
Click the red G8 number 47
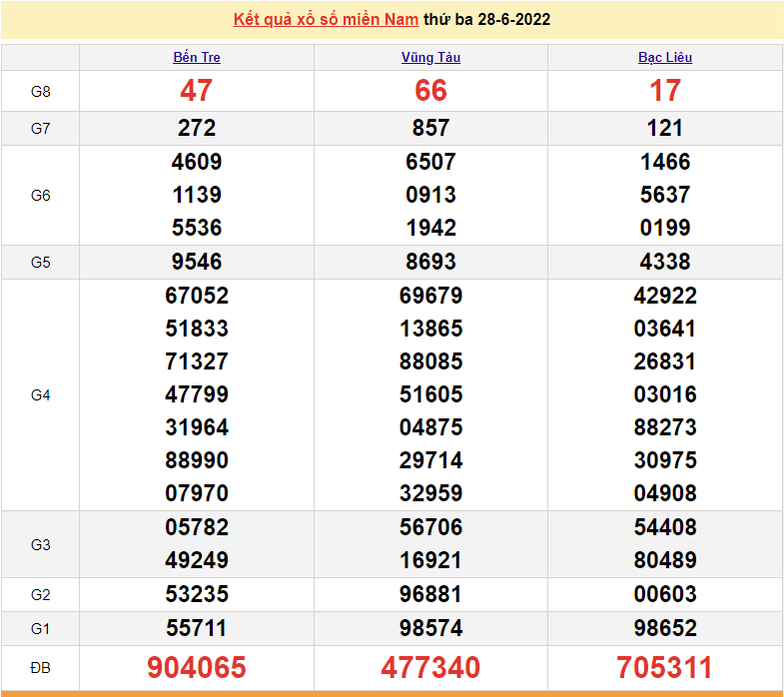point(197,91)
